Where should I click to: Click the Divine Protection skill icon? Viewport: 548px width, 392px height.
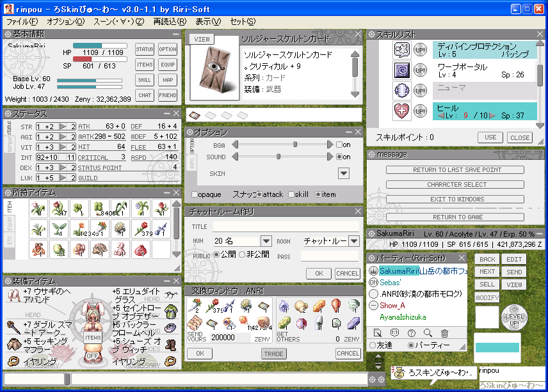401,50
